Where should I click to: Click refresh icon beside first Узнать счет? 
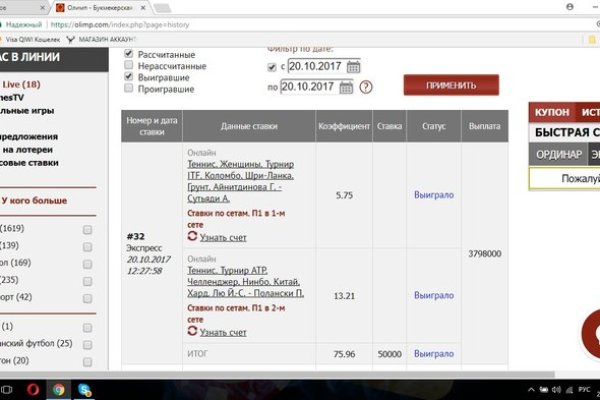point(193,237)
